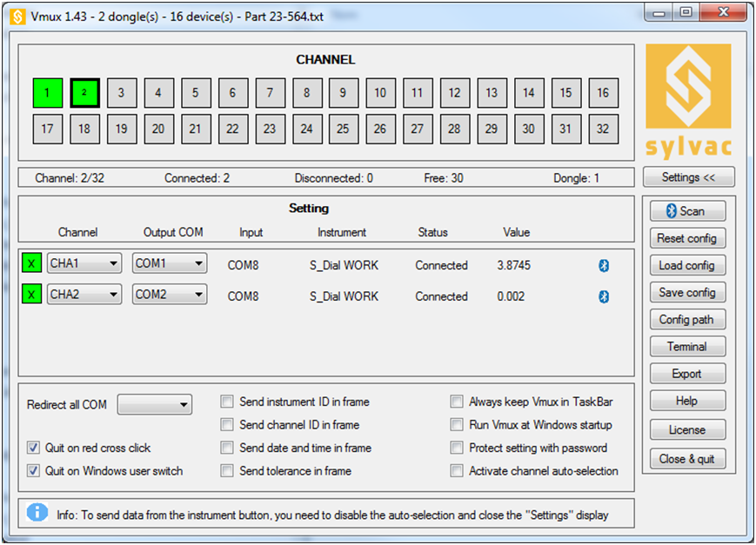Open the Terminal
Viewport: 756px width, 545px height.
[687, 347]
